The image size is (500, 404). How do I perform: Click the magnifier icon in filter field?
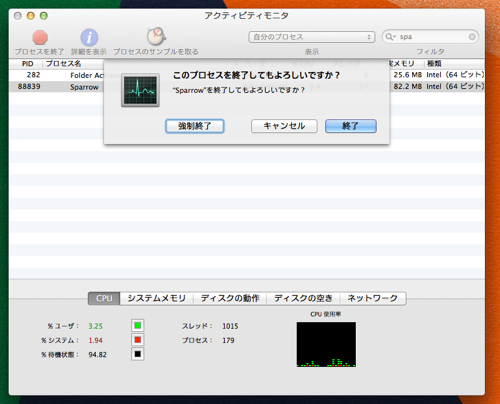[x=390, y=37]
